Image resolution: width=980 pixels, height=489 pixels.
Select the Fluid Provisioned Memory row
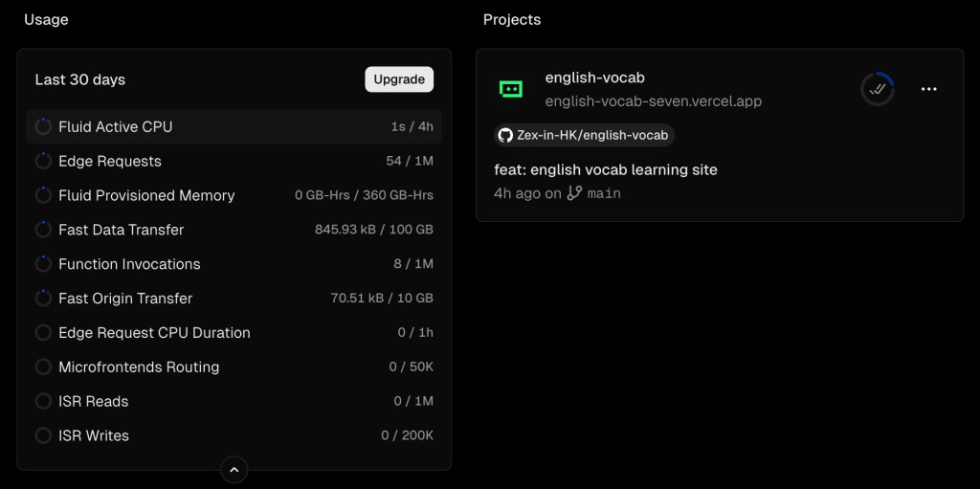click(234, 195)
